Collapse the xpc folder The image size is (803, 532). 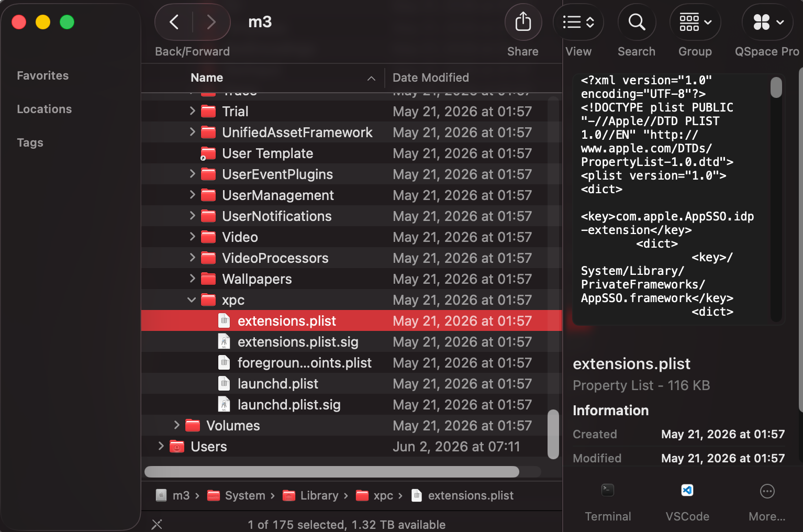click(x=192, y=300)
